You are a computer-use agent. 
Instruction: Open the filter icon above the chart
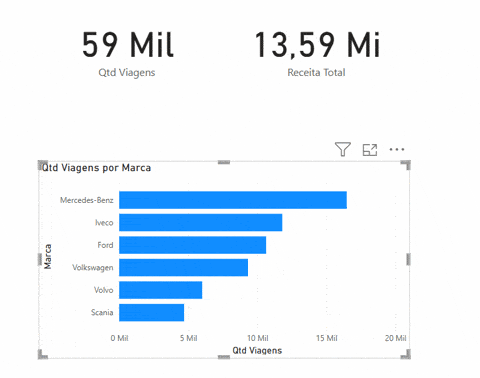343,149
